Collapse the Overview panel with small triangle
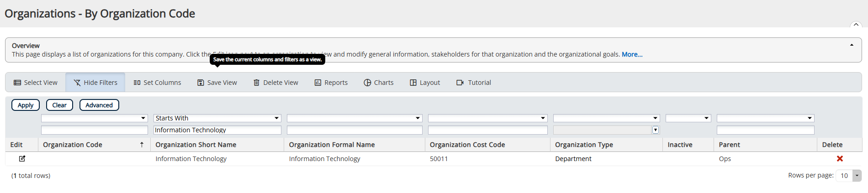Viewport: 868px width, 193px height. coord(852,45)
